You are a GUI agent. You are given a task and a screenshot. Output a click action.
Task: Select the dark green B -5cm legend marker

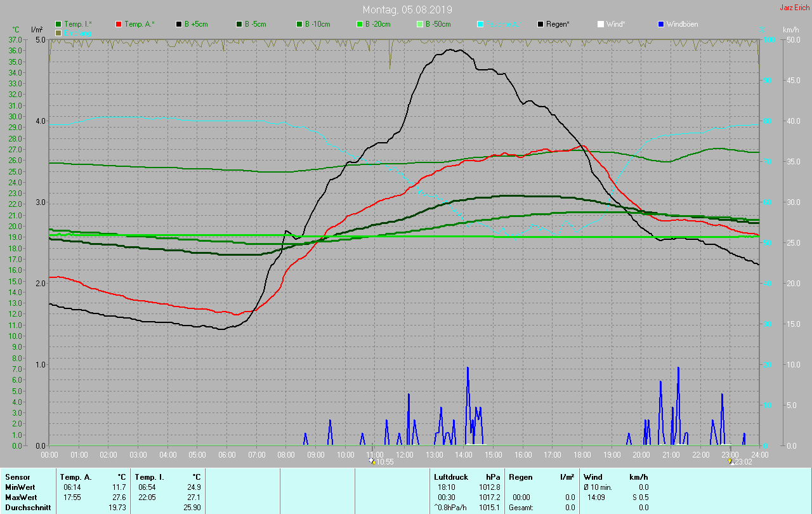click(x=239, y=24)
